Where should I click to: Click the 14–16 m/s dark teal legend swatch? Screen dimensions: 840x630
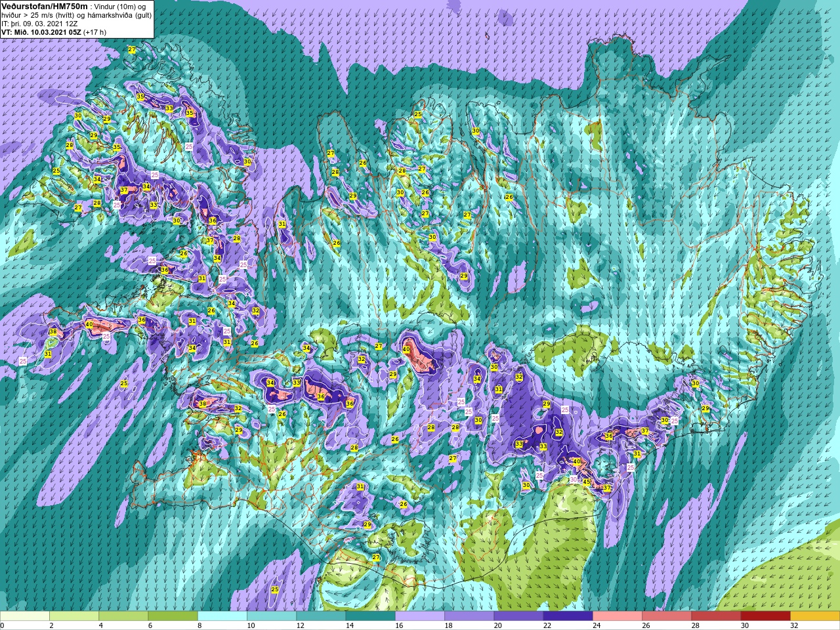[x=370, y=616]
